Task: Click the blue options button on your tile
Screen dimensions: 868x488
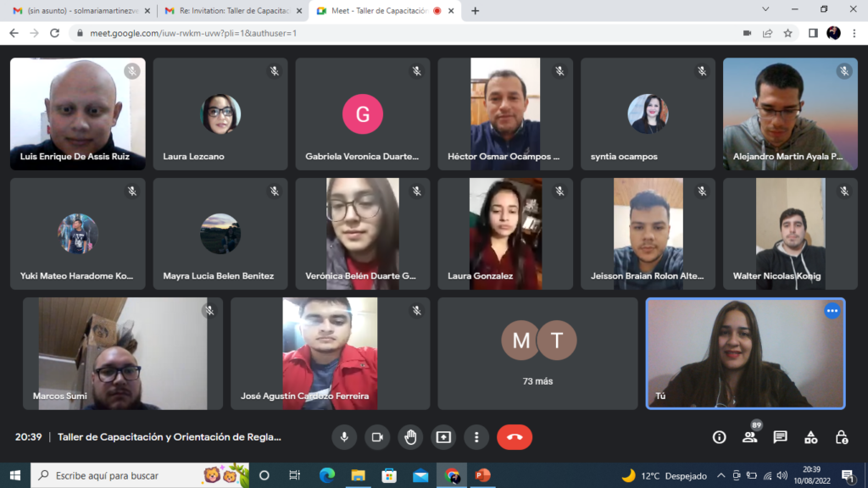Action: [832, 311]
